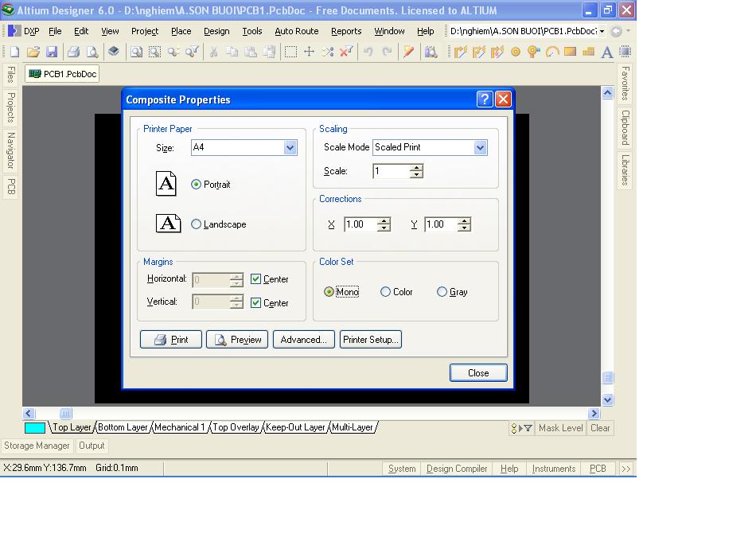Select the Place Arc tool
The width and height of the screenshot is (756, 549).
tap(552, 52)
